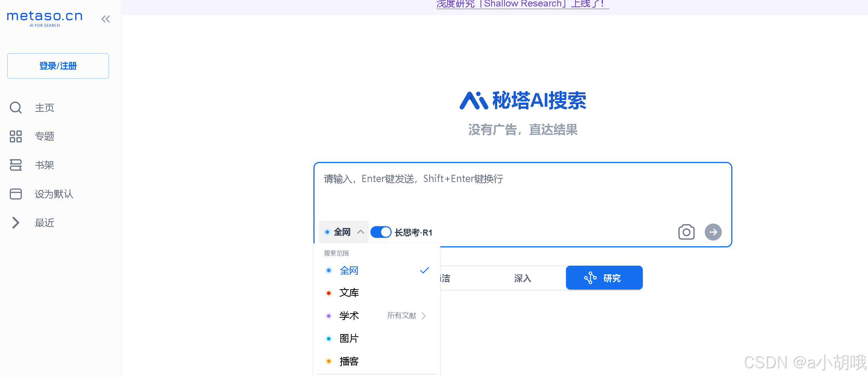The width and height of the screenshot is (868, 377).
Task: Click the 登录/注册 button
Action: [58, 66]
